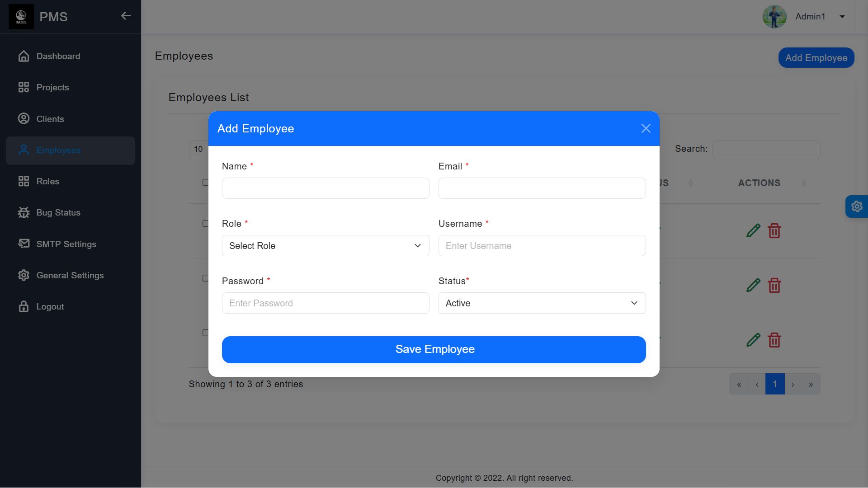Screen dimensions: 868x488
Task: Open the Select Role dropdown
Action: point(325,246)
